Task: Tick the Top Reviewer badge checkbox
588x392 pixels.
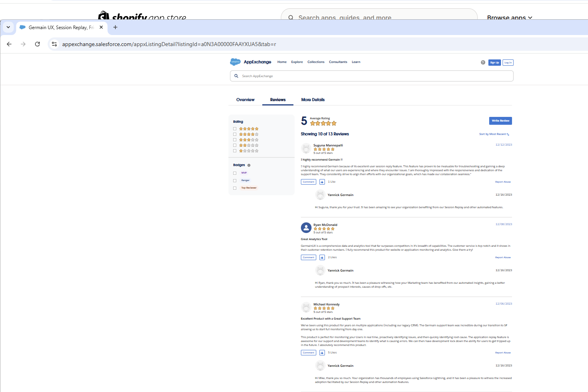Action: coord(235,188)
